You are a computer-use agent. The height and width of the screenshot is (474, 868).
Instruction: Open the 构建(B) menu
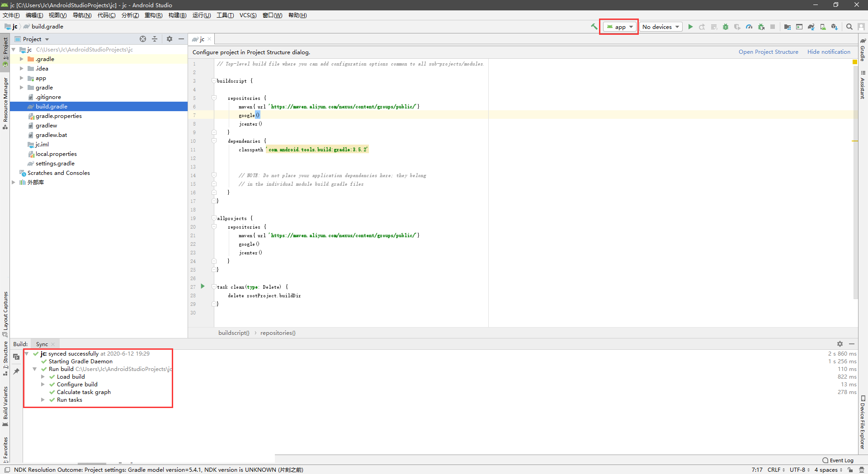(x=177, y=15)
